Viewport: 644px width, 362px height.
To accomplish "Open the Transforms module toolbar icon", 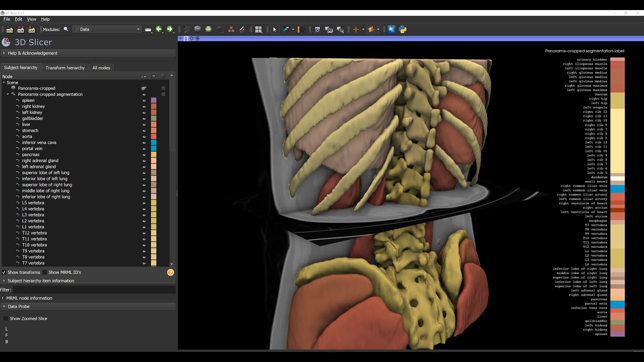I will coord(220,29).
